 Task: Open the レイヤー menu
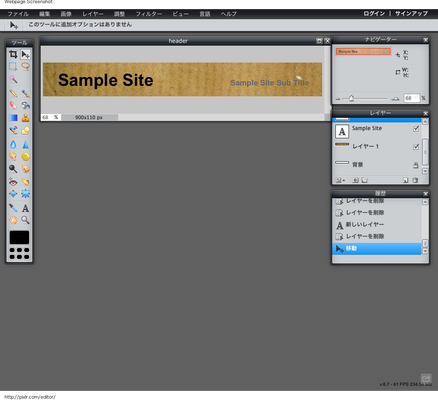[x=93, y=14]
